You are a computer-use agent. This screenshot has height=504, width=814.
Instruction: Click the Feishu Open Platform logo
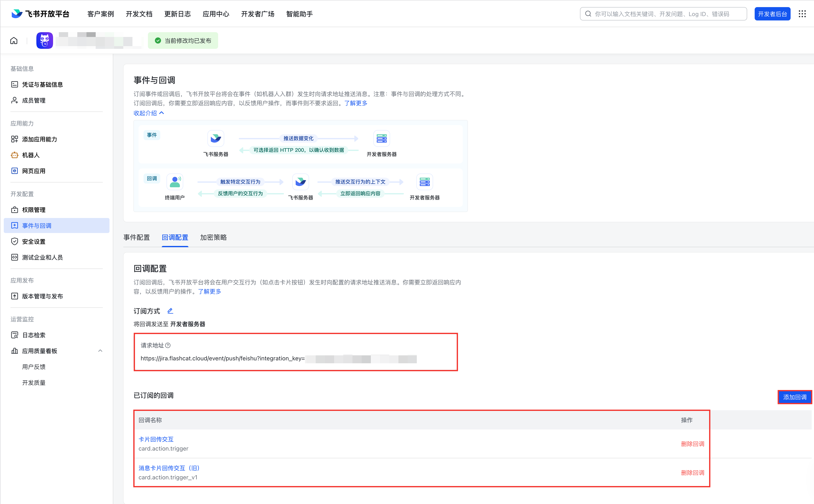click(x=40, y=14)
